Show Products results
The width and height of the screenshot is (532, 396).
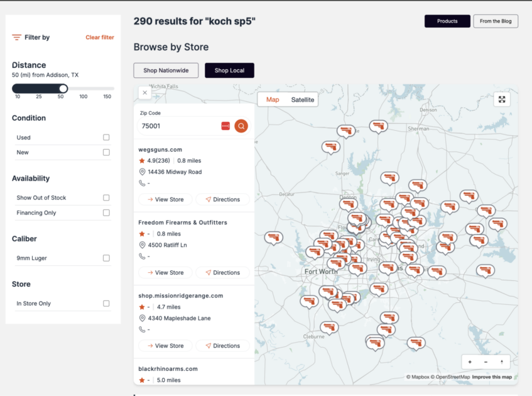pos(447,21)
